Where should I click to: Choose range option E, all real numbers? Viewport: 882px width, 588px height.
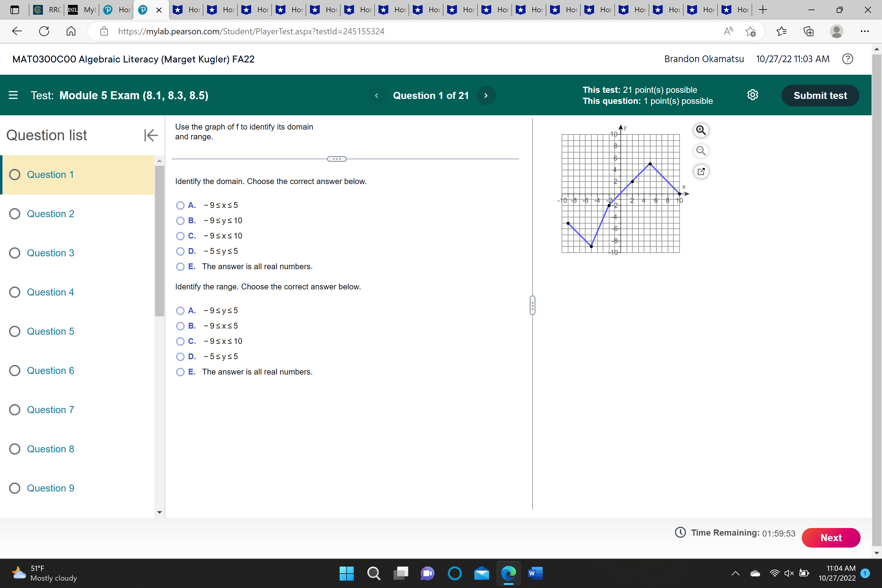click(180, 372)
